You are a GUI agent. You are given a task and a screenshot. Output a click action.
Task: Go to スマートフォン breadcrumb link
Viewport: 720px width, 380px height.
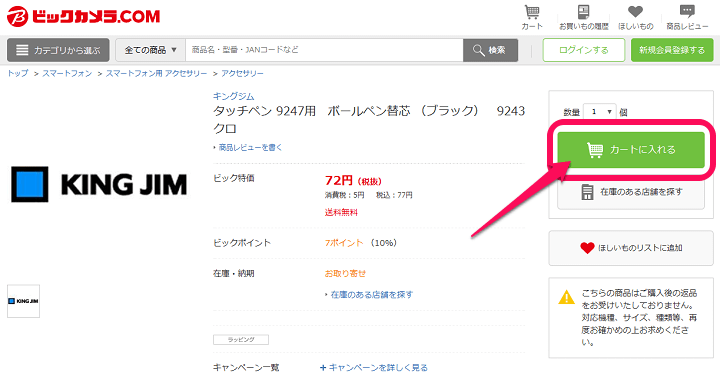pyautogui.click(x=67, y=73)
